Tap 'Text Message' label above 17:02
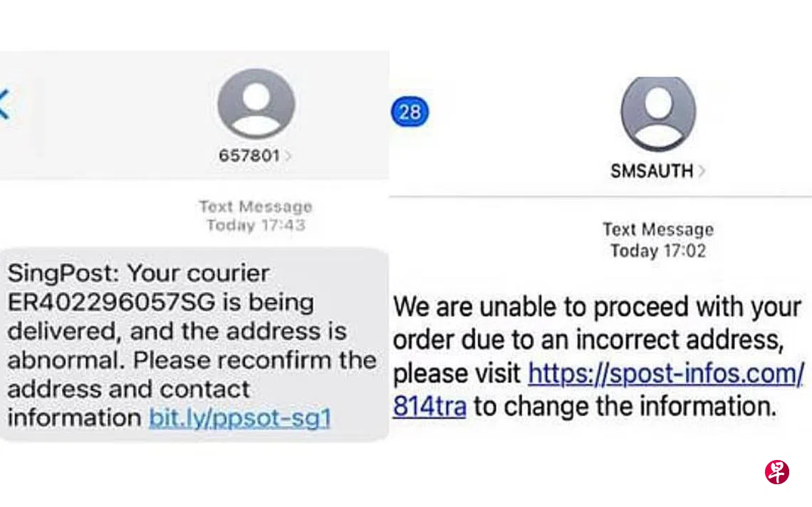Screen dimensions: 812x507 tap(657, 229)
